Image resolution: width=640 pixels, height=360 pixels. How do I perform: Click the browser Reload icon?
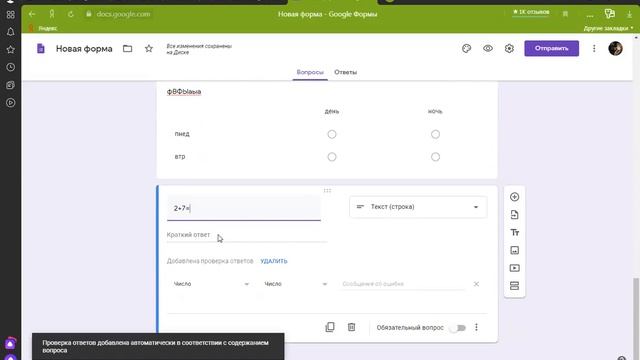click(x=71, y=14)
